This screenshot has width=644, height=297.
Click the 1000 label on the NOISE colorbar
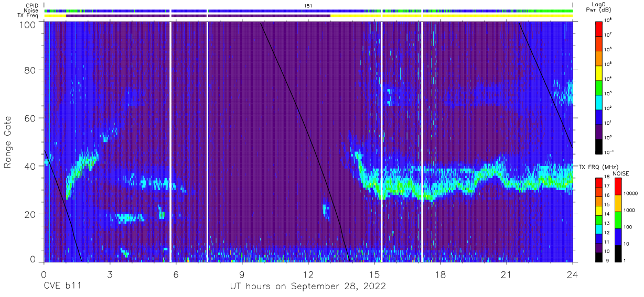pyautogui.click(x=630, y=211)
